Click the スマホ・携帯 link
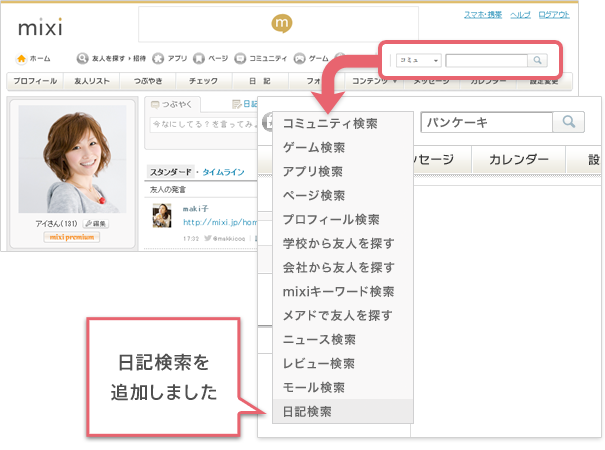 coord(483,15)
